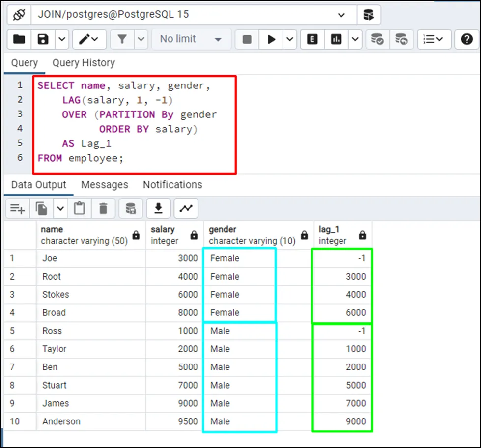Open the Notifications tab
The height and width of the screenshot is (448, 481).
point(172,185)
